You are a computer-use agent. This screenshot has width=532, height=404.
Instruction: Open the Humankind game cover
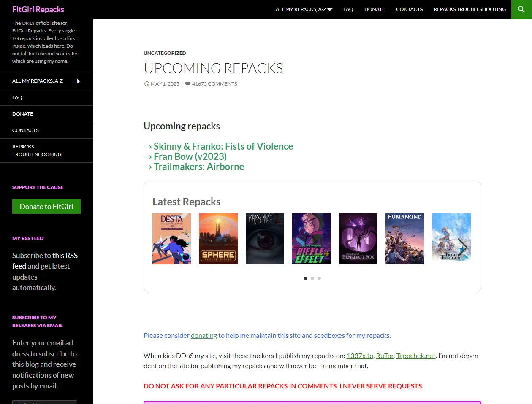click(x=404, y=239)
